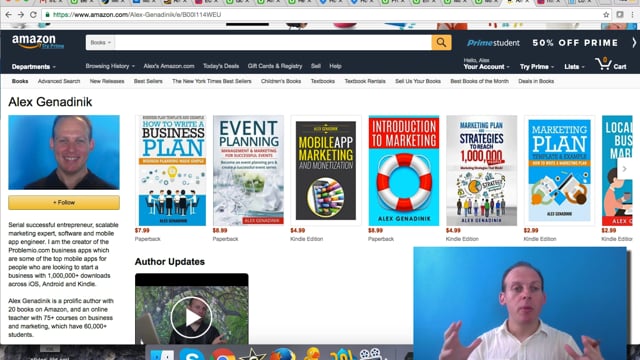Click the $7.99 Paperback price
Viewport: 640px width, 360px height.
pyautogui.click(x=142, y=230)
